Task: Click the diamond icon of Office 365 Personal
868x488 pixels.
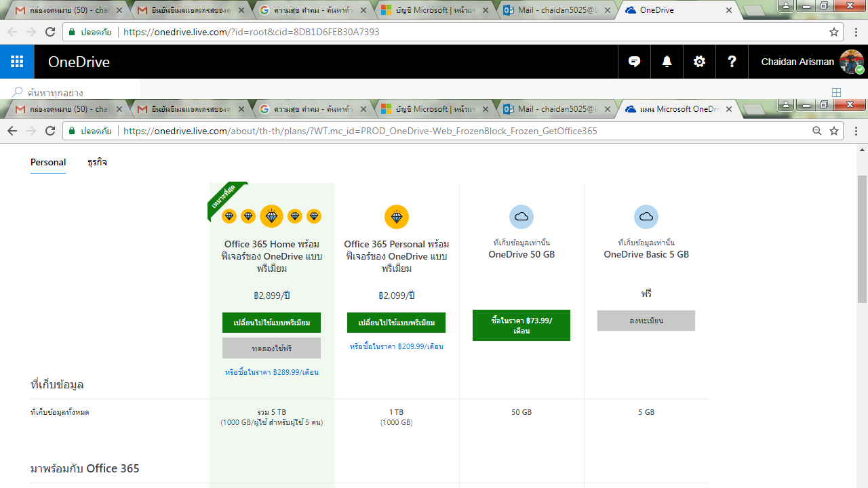Action: click(396, 216)
